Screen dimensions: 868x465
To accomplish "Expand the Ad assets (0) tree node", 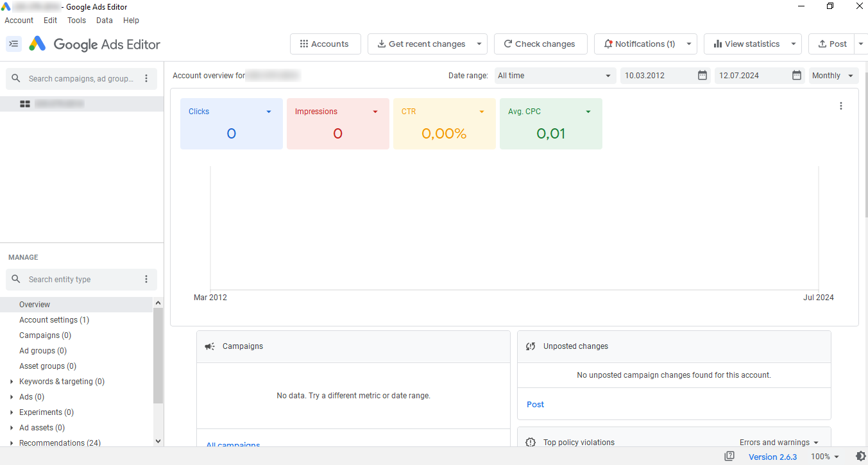I will pyautogui.click(x=12, y=428).
